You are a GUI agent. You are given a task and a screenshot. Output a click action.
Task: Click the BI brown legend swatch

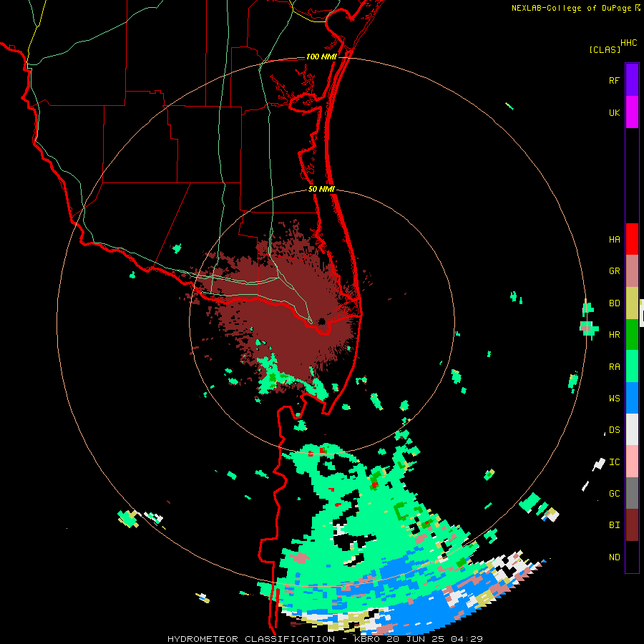point(632,525)
